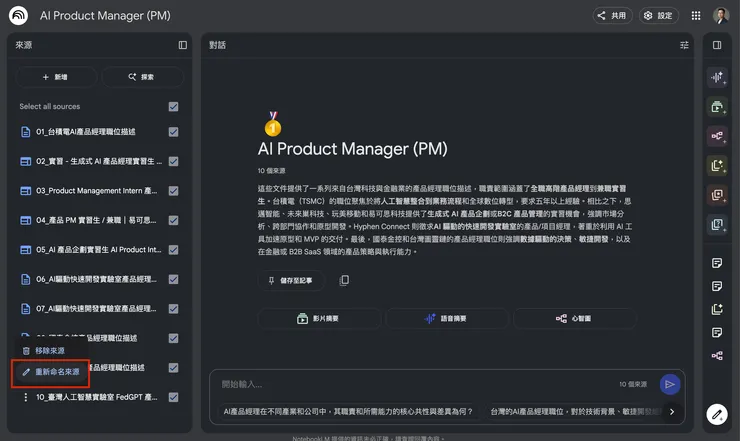Uncheck the 02_實習 source checkbox
The image size is (740, 441).
174,161
